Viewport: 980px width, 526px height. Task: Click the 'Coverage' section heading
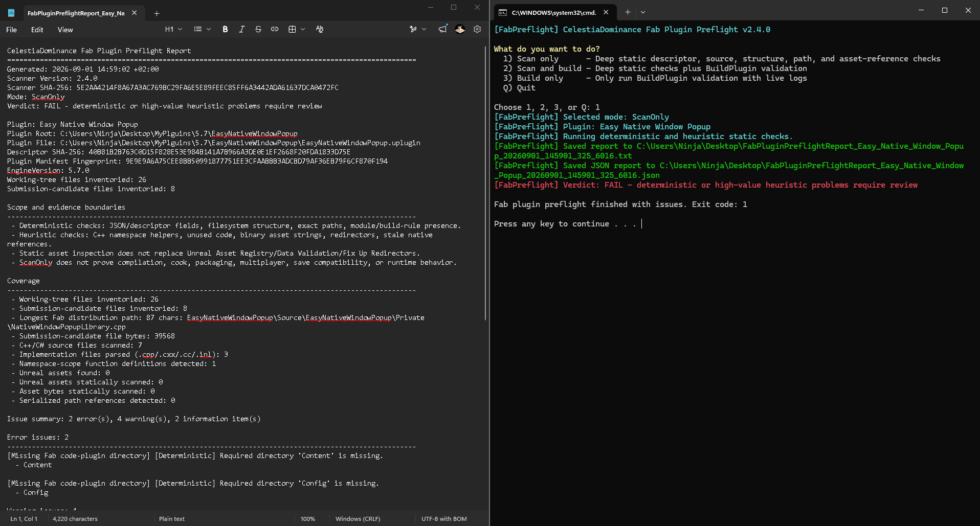(x=24, y=281)
